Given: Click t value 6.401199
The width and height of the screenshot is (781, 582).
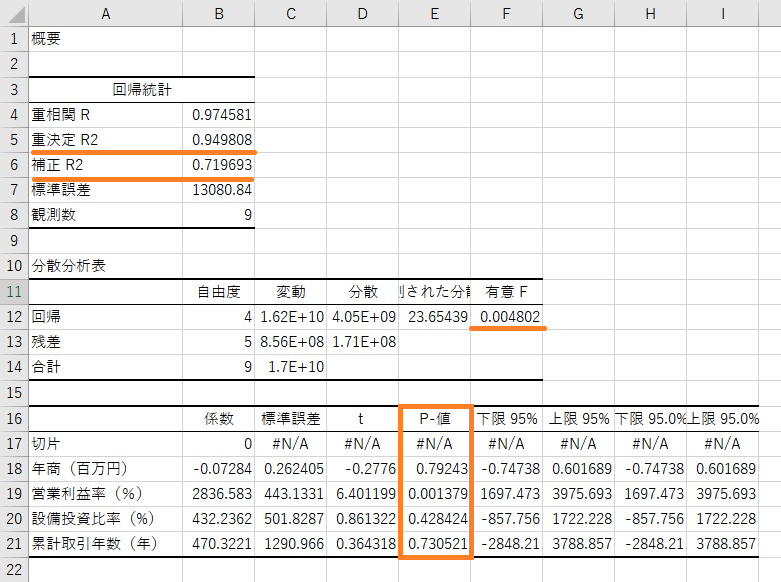Looking at the screenshot, I should [x=366, y=493].
